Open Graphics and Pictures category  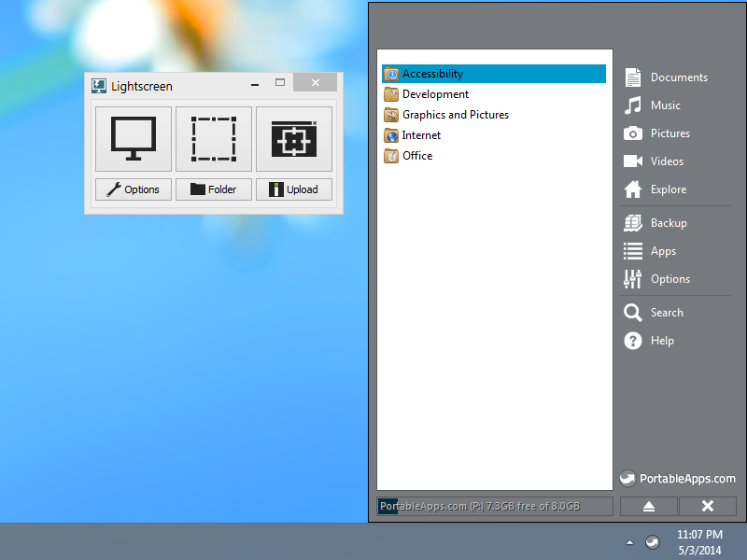point(455,115)
